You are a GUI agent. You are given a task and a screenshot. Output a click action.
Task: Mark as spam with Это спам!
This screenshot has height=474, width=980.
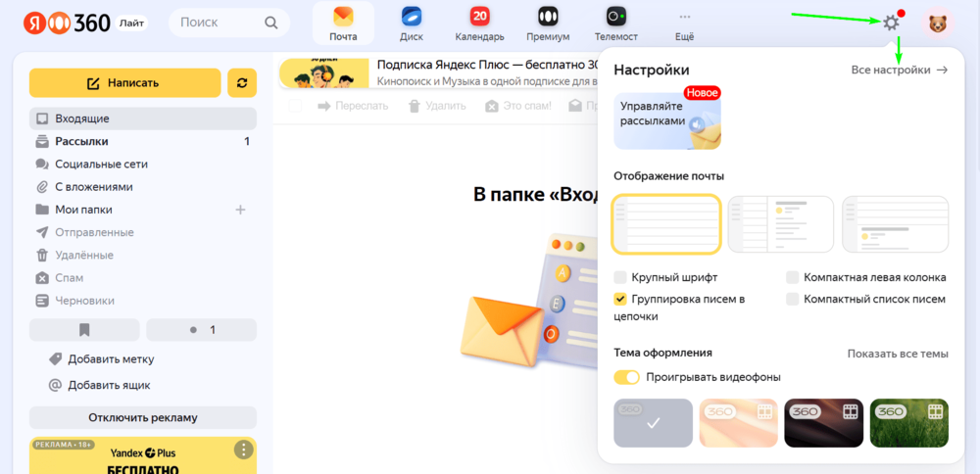coord(518,106)
